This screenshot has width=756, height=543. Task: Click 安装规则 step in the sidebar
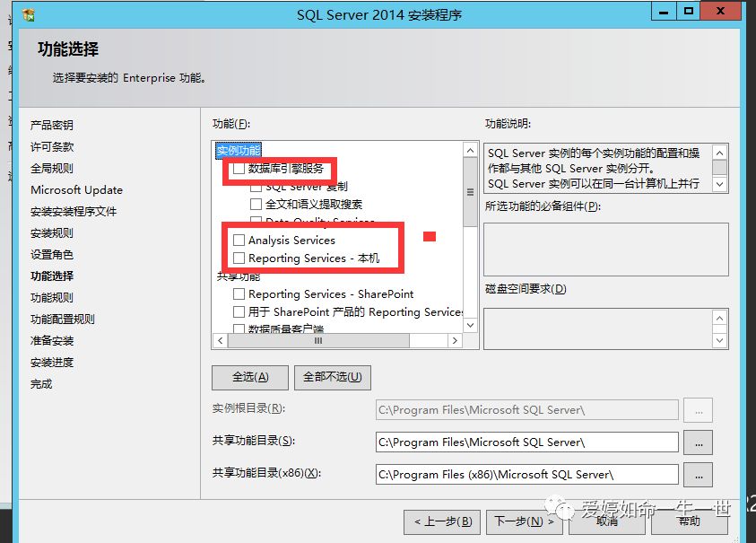(52, 232)
